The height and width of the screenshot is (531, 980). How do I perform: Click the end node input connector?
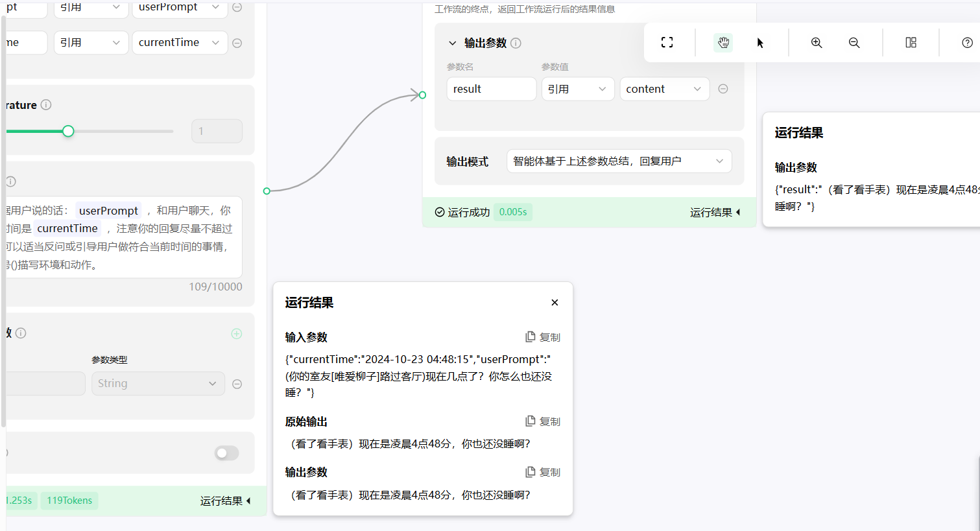[x=422, y=95]
